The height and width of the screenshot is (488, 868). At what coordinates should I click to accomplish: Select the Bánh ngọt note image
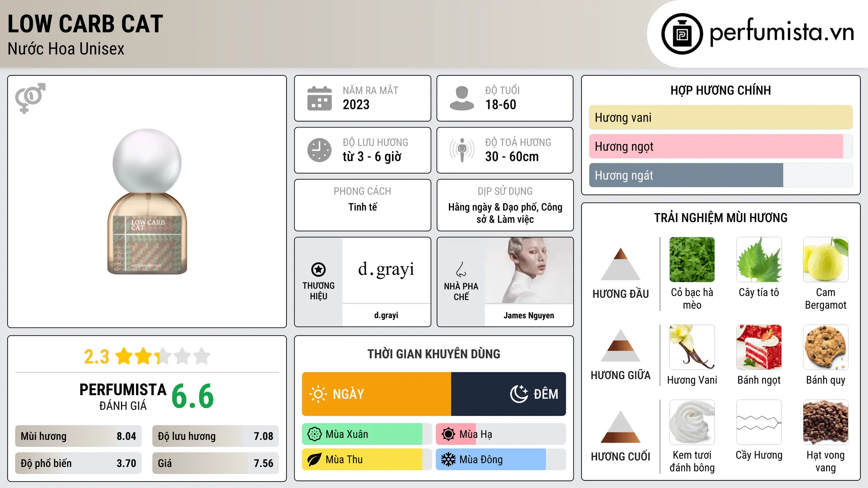pos(759,347)
